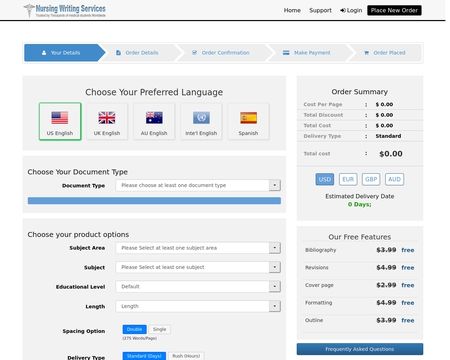Click the Formatting free label
Viewport: 450px width, 360px height.
pyautogui.click(x=408, y=303)
